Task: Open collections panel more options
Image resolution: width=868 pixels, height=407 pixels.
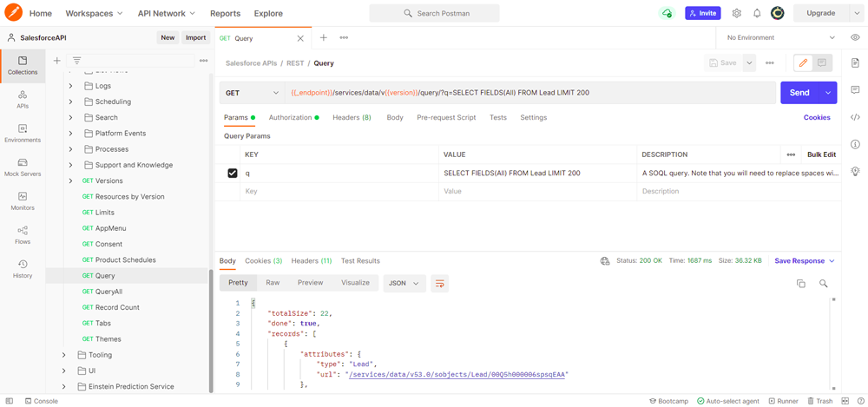Action: [204, 61]
